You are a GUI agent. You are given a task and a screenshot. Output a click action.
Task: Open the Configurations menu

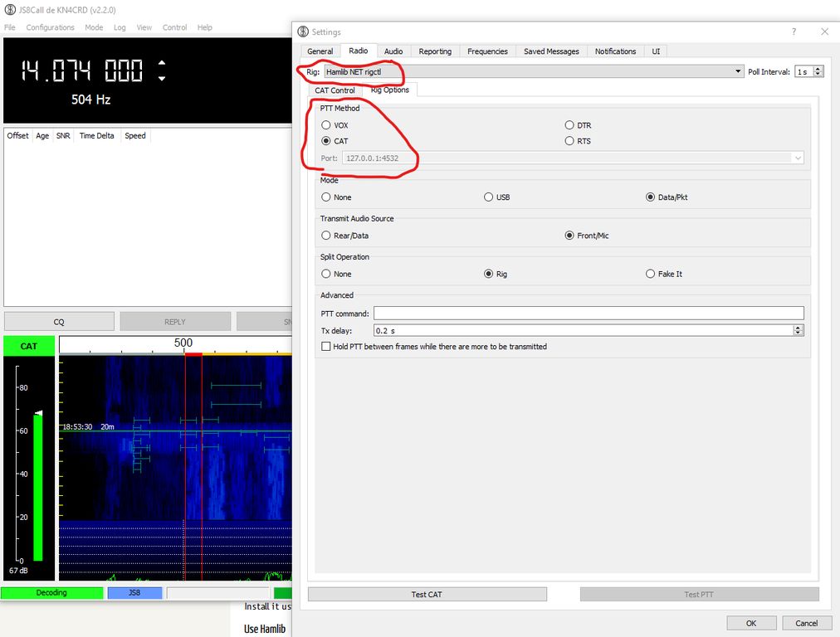pyautogui.click(x=50, y=27)
